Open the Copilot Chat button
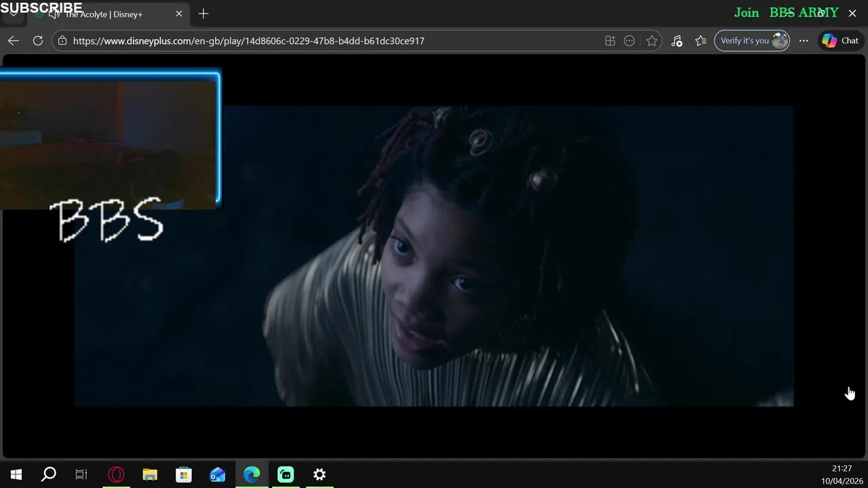The width and height of the screenshot is (868, 488). click(x=840, y=41)
